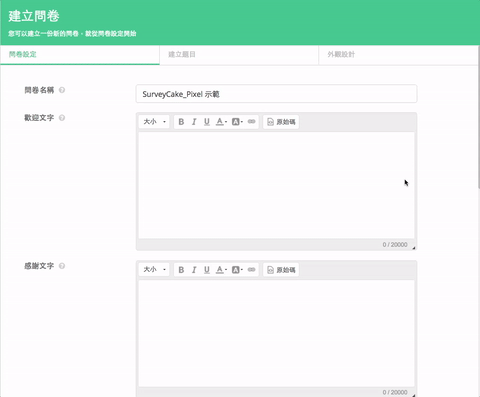Toggle bold in thank-you text editor
The height and width of the screenshot is (397, 480).
(181, 270)
